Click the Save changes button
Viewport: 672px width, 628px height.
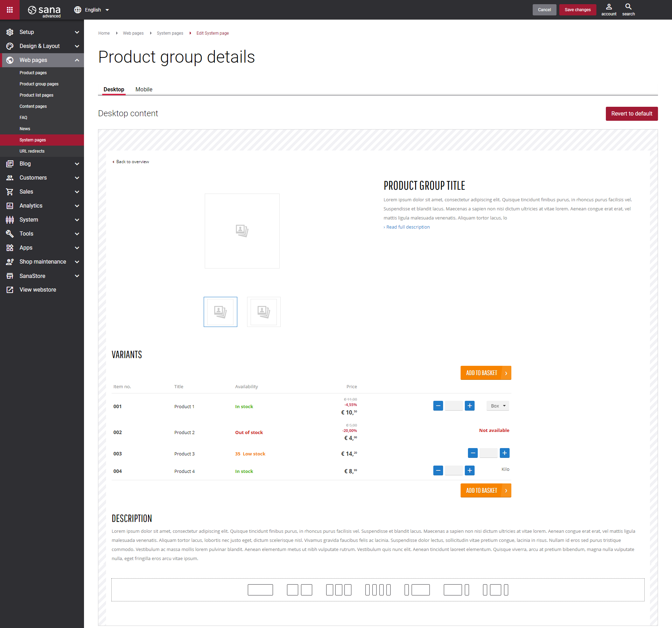click(x=577, y=10)
